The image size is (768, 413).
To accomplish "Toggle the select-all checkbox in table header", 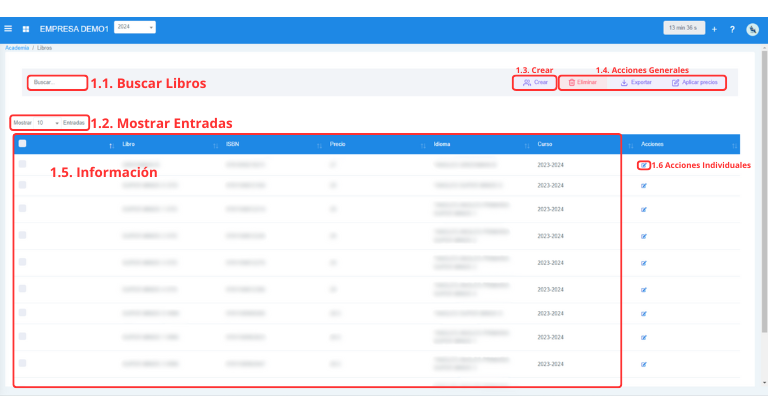I will coord(23,144).
